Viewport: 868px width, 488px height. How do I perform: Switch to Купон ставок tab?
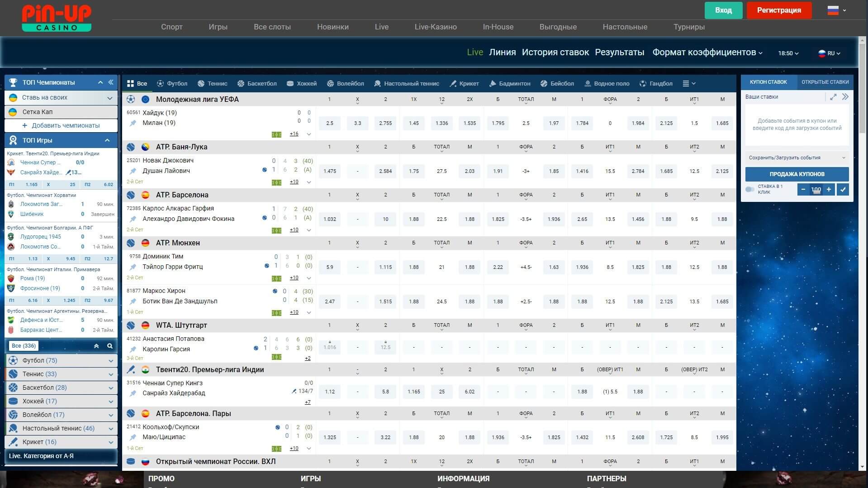click(x=768, y=82)
